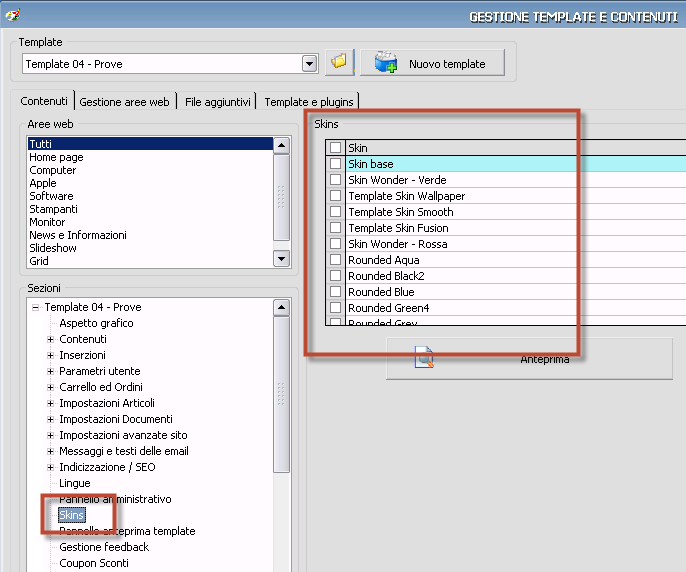Expand the Contenuti tree node

50,339
